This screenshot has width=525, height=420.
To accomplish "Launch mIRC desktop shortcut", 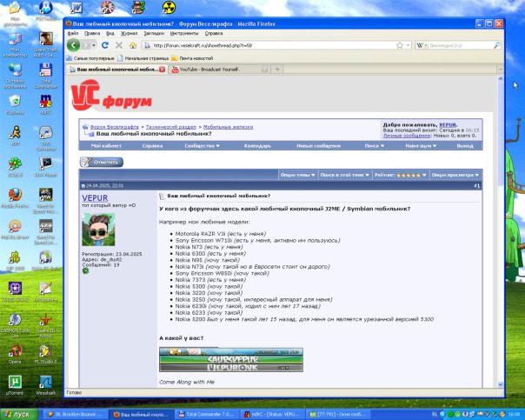I will (45, 104).
